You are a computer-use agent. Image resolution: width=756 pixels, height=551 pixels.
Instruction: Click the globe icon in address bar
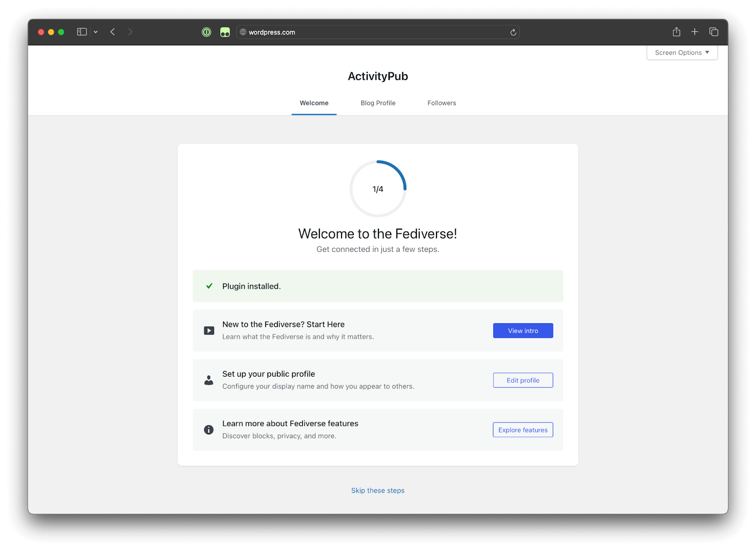[243, 32]
